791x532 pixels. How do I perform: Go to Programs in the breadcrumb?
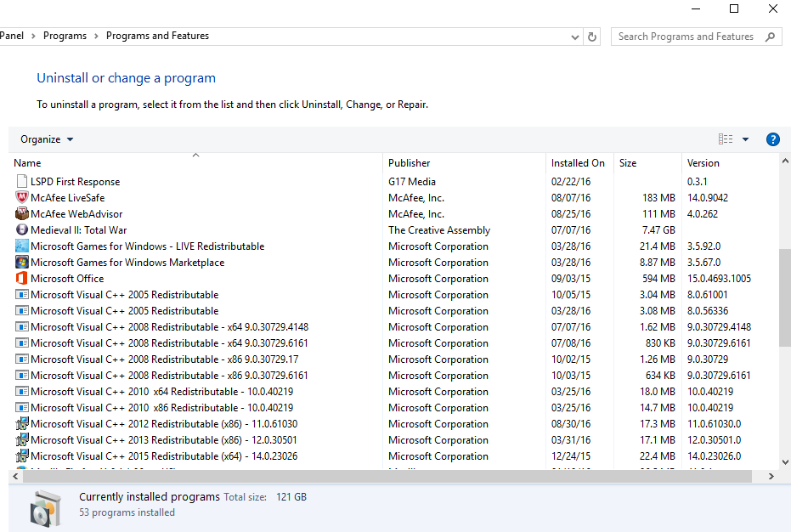point(65,36)
